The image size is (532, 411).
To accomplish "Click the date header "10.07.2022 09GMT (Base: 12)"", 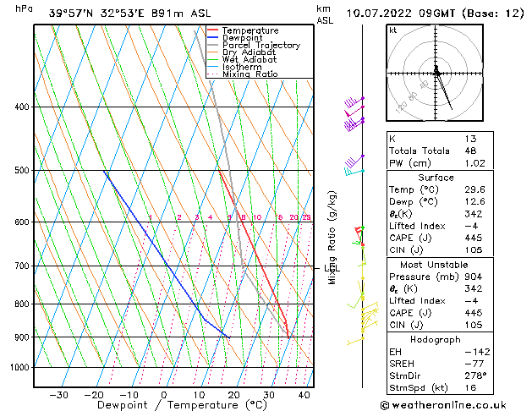I will pos(435,14).
